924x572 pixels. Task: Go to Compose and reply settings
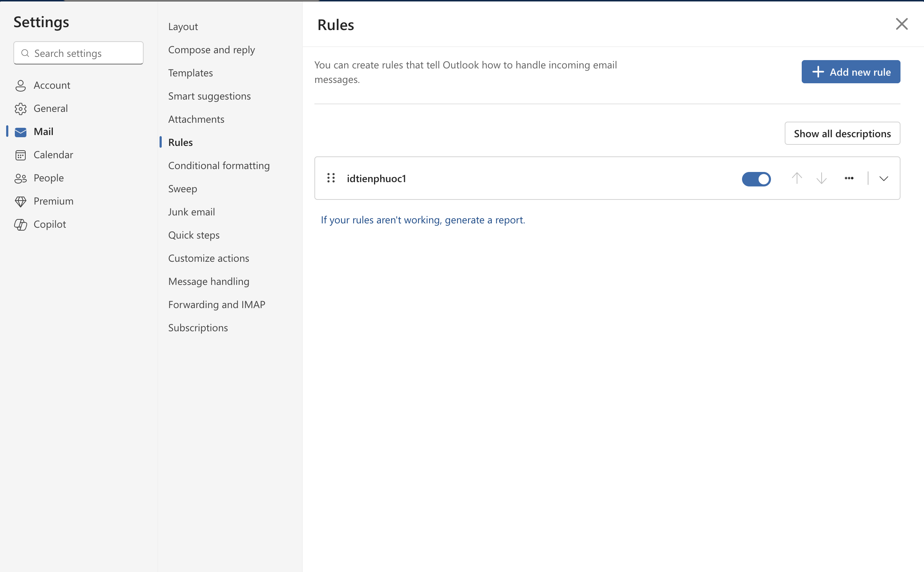tap(212, 50)
